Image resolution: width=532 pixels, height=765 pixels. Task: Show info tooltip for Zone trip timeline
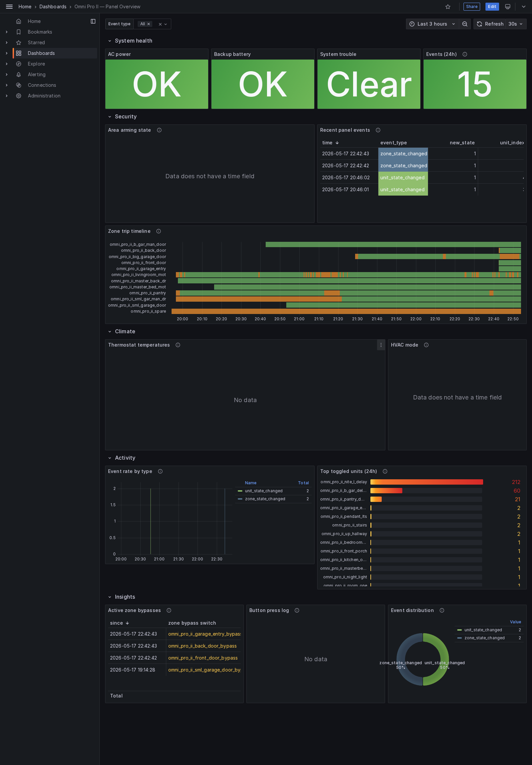pos(159,231)
